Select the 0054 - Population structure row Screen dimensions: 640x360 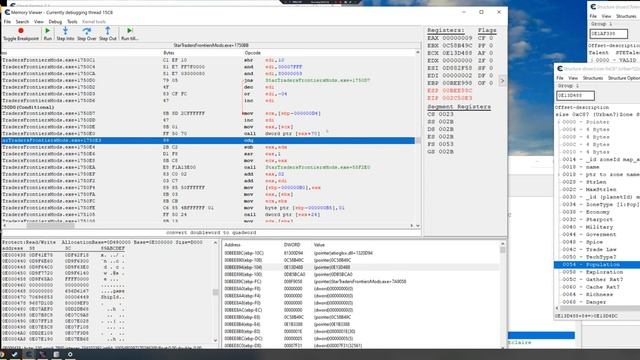click(x=597, y=264)
